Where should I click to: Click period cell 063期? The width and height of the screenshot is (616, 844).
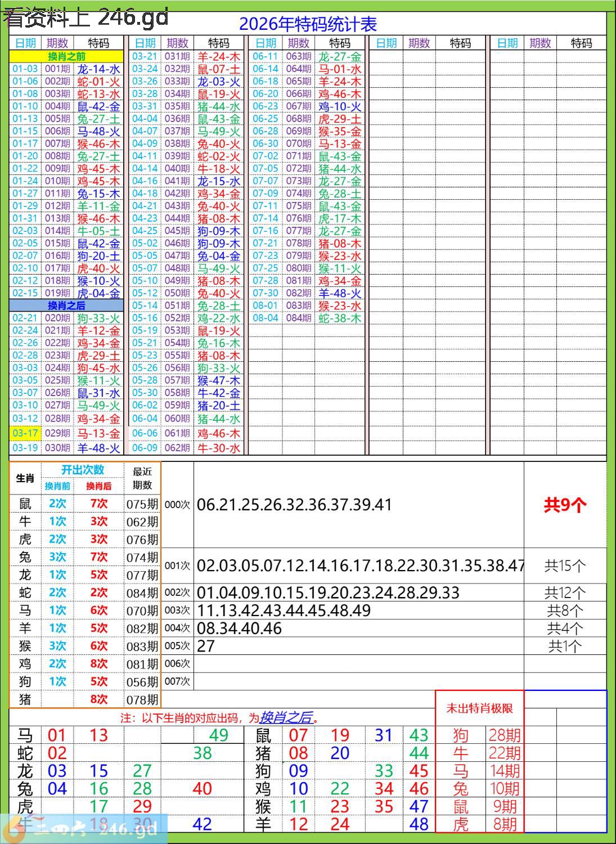tap(298, 56)
